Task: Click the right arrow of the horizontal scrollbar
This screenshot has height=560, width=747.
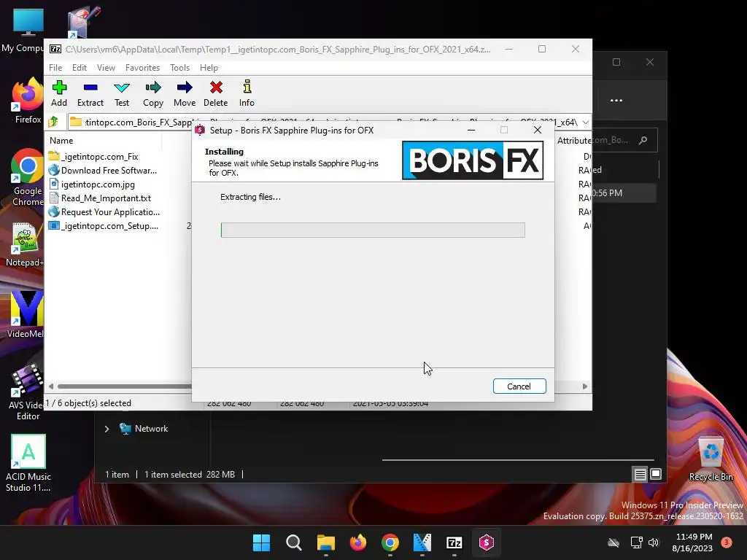Action: pyautogui.click(x=585, y=386)
